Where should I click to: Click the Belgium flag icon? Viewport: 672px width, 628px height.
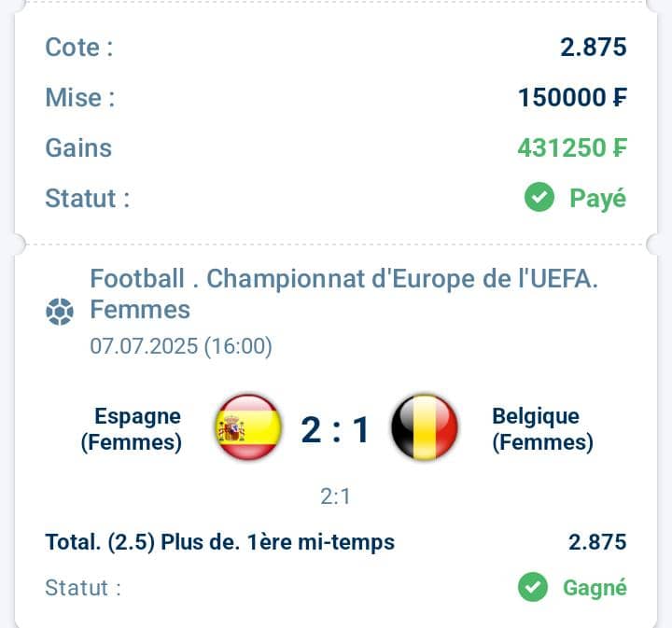pos(425,427)
